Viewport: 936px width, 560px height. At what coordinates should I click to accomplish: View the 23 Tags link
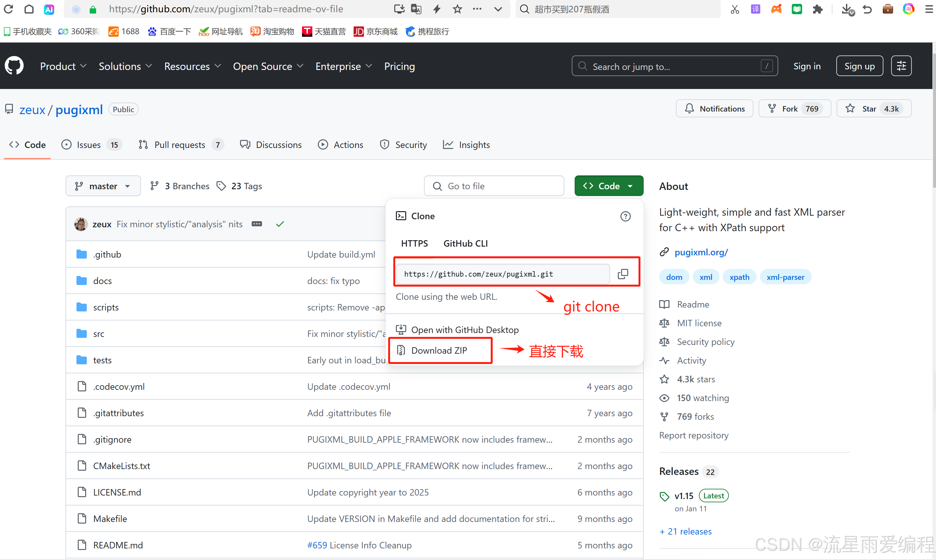(x=239, y=186)
